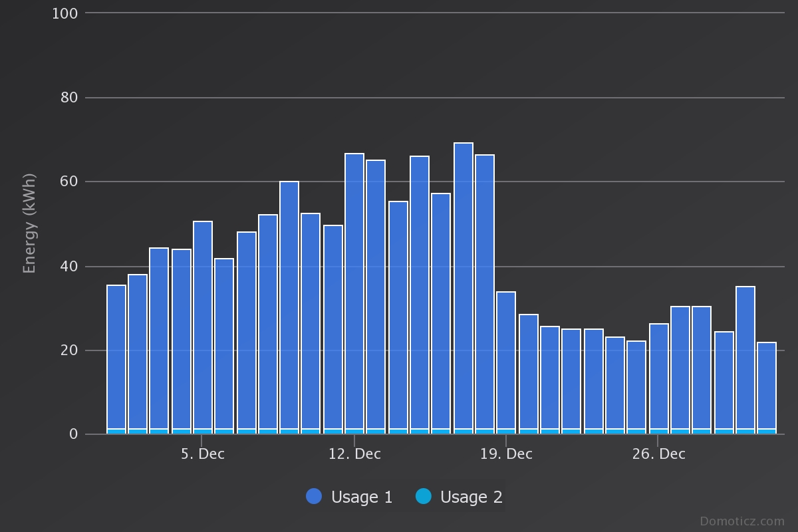Image resolution: width=798 pixels, height=532 pixels.
Task: Select the first bar of the month
Action: [116, 357]
